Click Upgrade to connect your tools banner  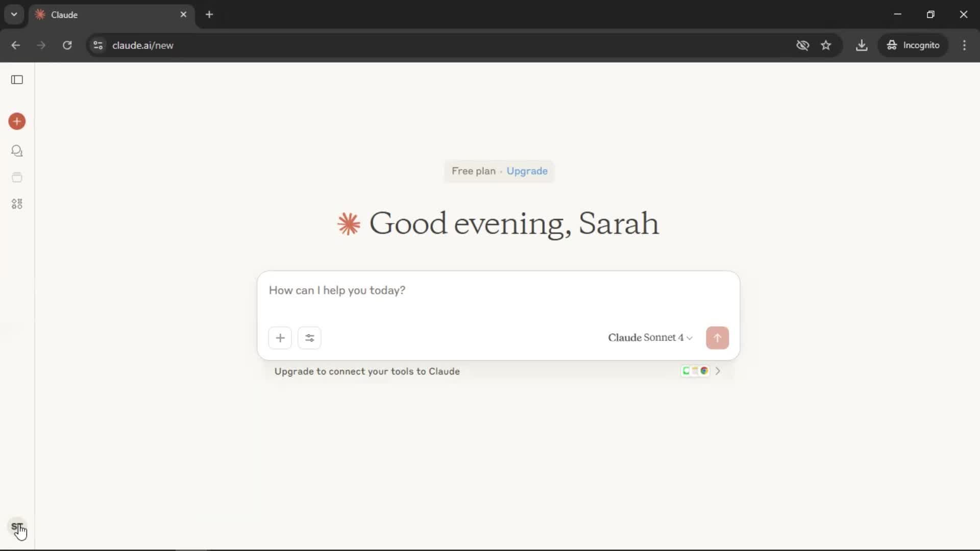coord(367,371)
